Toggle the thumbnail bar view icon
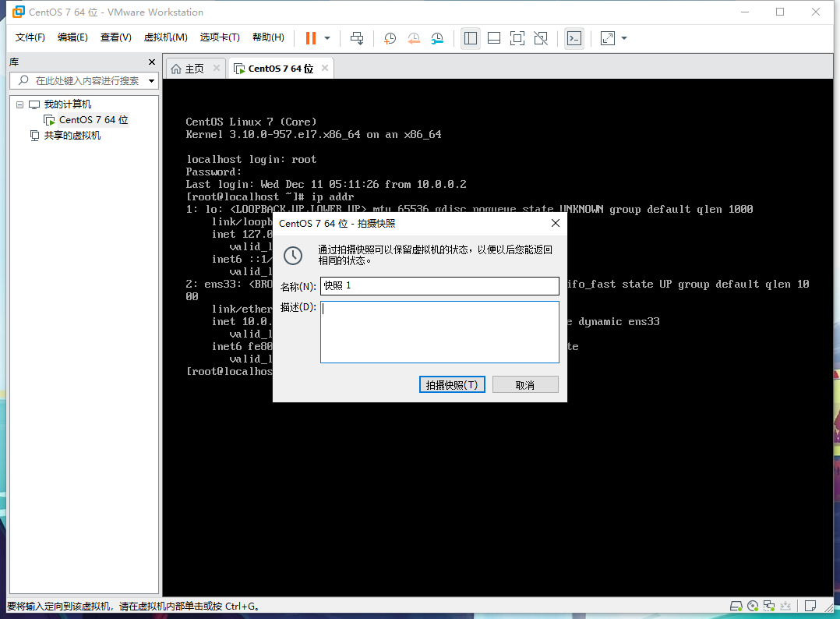The height and width of the screenshot is (619, 840). point(494,38)
